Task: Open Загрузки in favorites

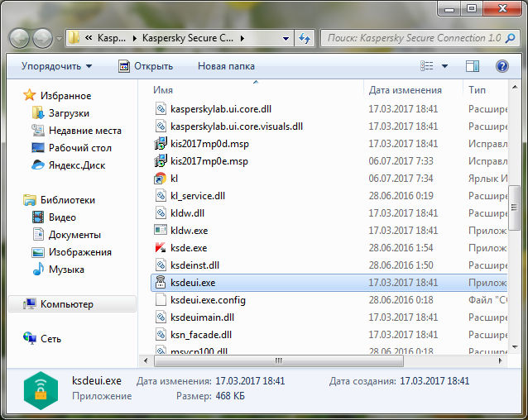Action: (69, 113)
